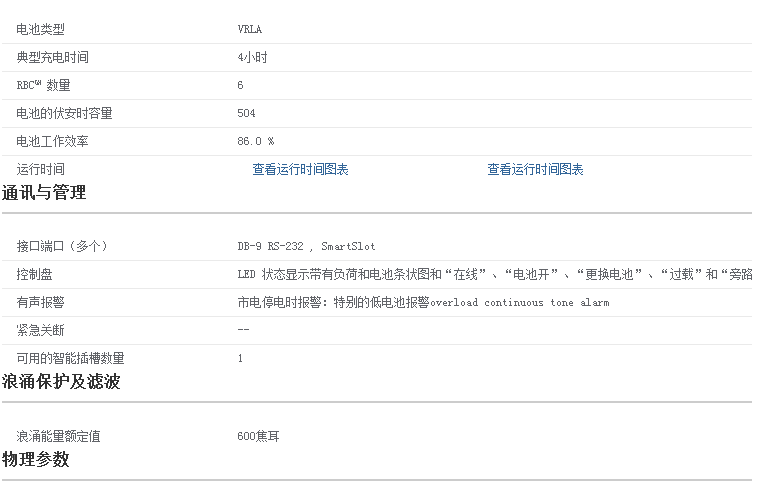Select the 电池的伏安时容量 label

coord(65,114)
